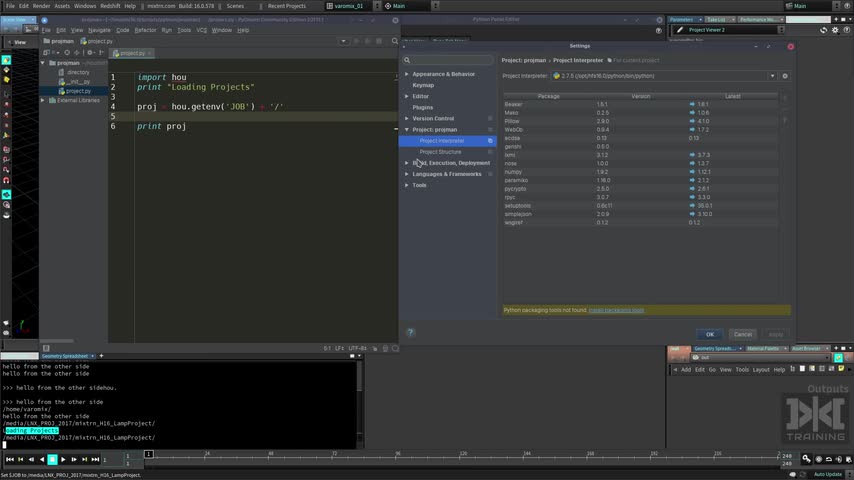This screenshot has height=480, width=854.
Task: Collapse the Project: projman section
Action: pos(407,130)
